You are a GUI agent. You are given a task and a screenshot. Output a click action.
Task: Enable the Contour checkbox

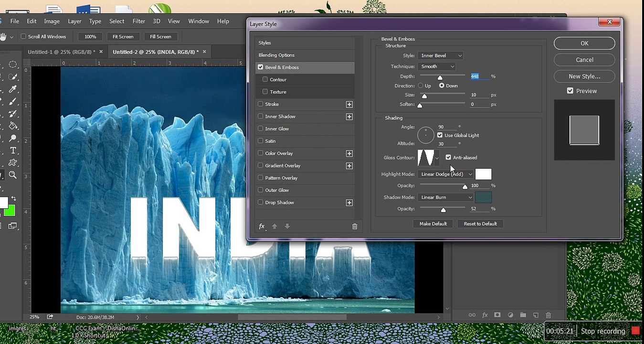(265, 79)
